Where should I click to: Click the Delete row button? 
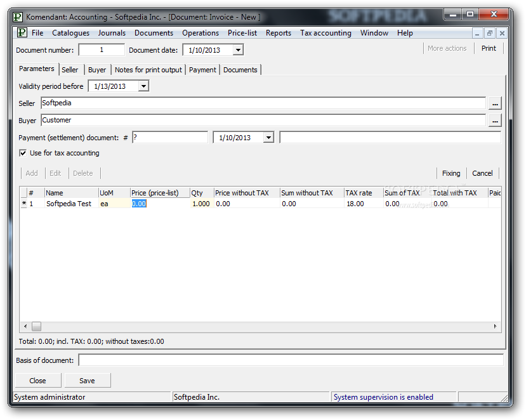pyautogui.click(x=83, y=173)
